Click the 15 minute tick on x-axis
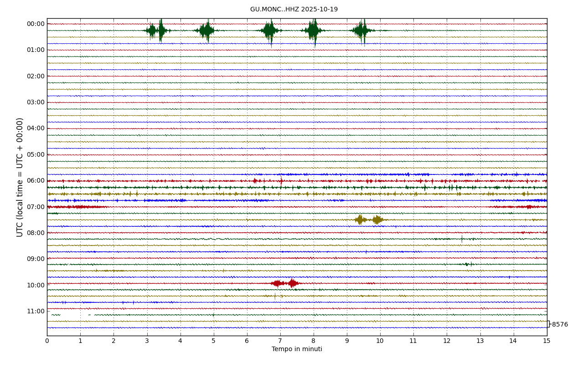This screenshot has width=588, height=373. click(547, 341)
